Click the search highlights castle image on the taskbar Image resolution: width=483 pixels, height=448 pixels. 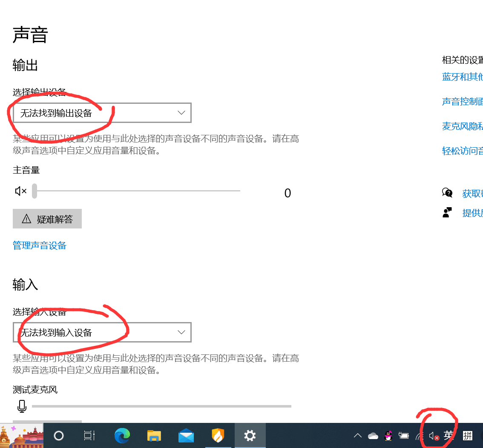pos(22,436)
